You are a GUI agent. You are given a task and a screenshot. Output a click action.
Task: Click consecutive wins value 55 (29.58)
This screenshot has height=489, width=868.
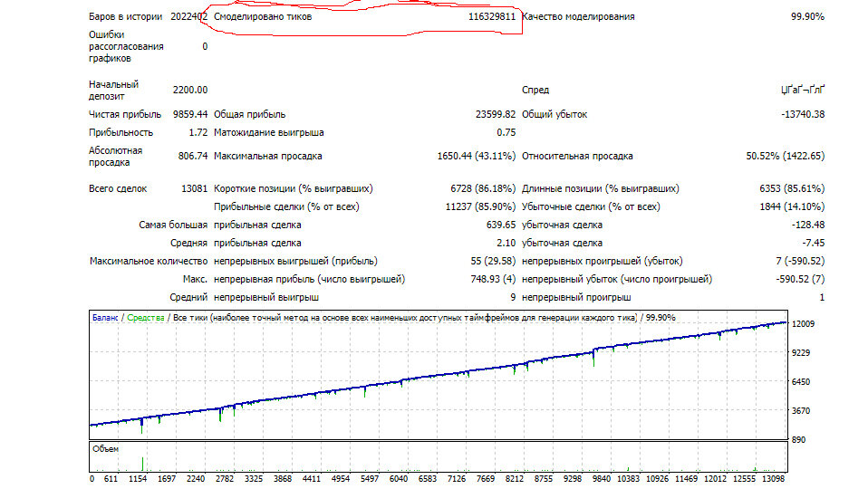click(493, 261)
